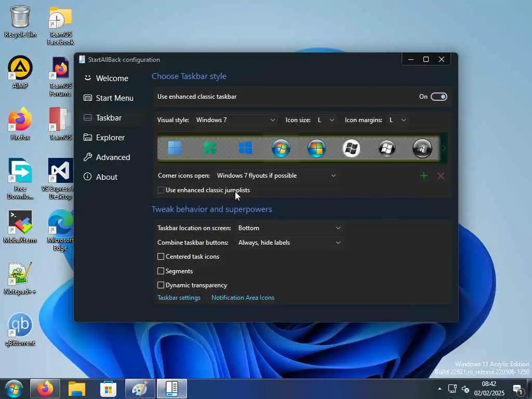The image size is (532, 399).
Task: Select the Firefox desktop shortcut
Action: coord(20,124)
